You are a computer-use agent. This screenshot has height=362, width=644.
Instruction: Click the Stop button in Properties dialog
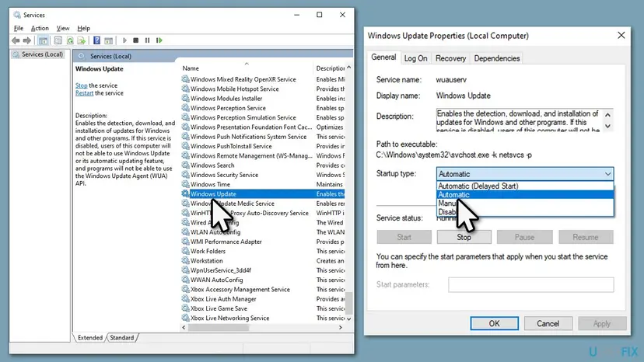coord(464,237)
